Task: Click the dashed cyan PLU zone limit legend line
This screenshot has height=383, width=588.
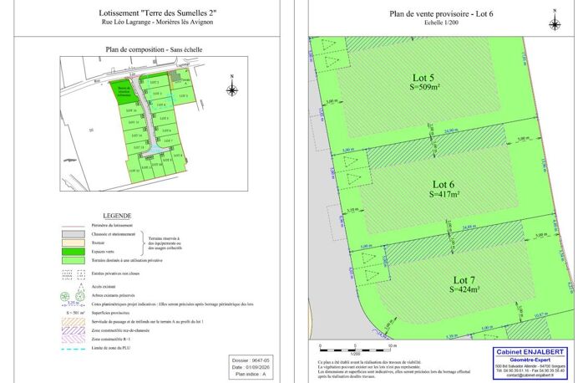Action: click(73, 349)
